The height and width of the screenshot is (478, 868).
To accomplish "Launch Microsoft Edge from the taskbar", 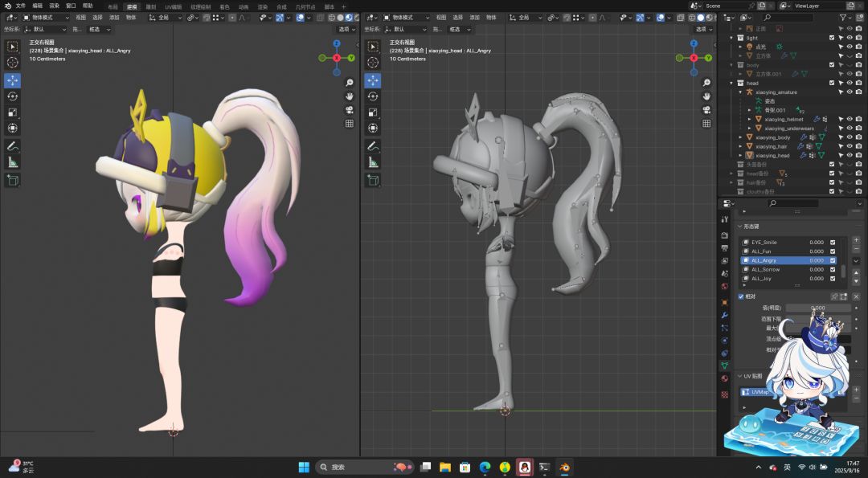I will (x=485, y=468).
